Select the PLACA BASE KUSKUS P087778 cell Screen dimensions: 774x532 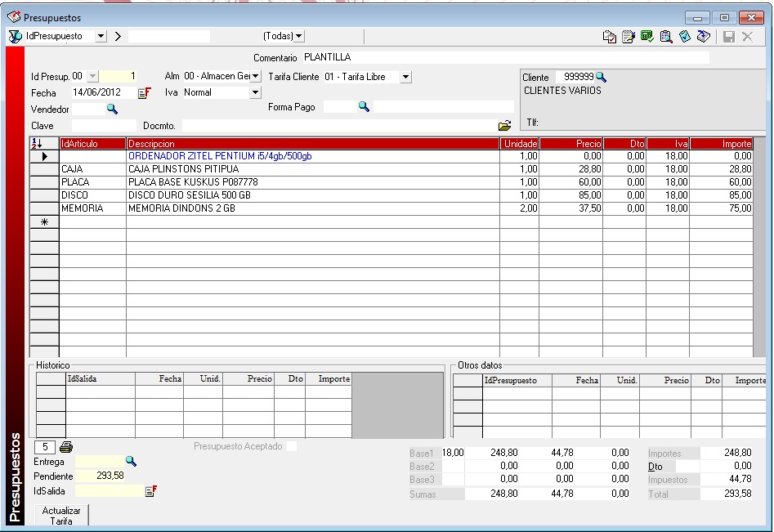coord(312,182)
